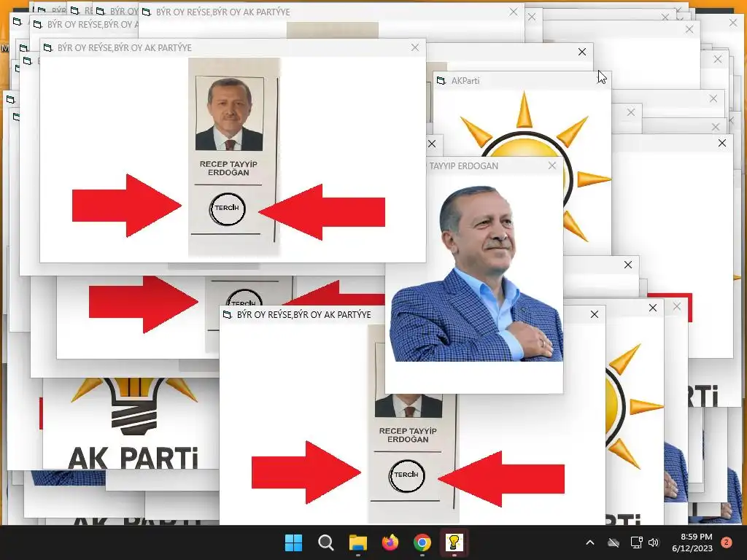Viewport: 747px width, 560px height.
Task: Click the AK PARTi lightbulb logo image
Action: 133,424
